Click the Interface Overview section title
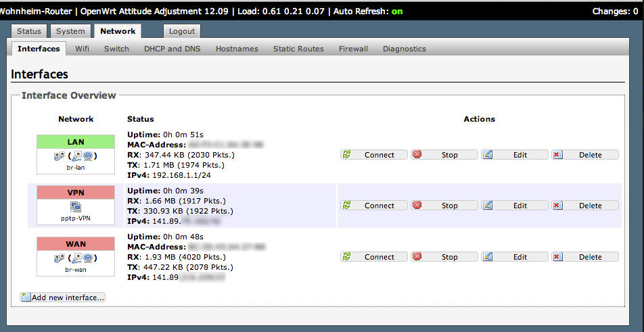 tap(69, 95)
